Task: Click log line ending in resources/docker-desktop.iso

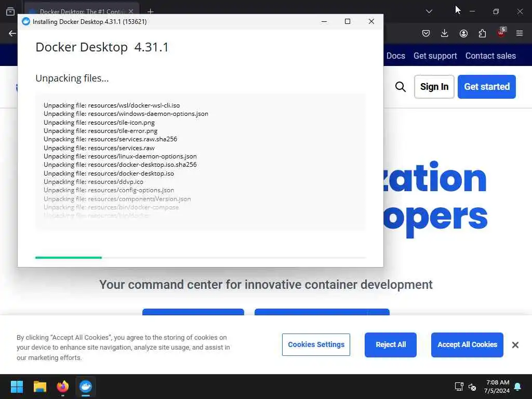Action: [109, 174]
